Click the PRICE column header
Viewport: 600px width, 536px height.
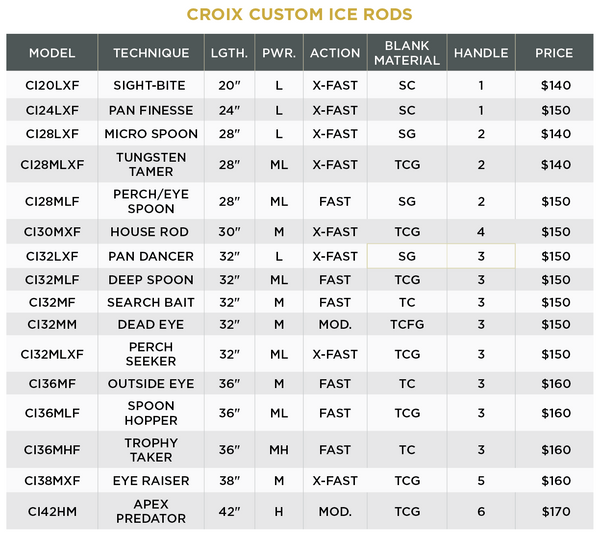pyautogui.click(x=554, y=52)
